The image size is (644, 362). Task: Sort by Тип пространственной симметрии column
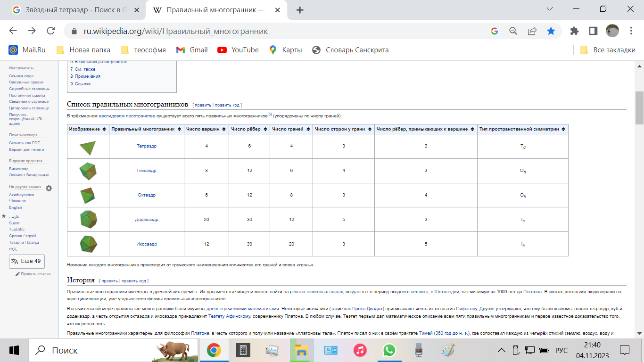[523, 129]
